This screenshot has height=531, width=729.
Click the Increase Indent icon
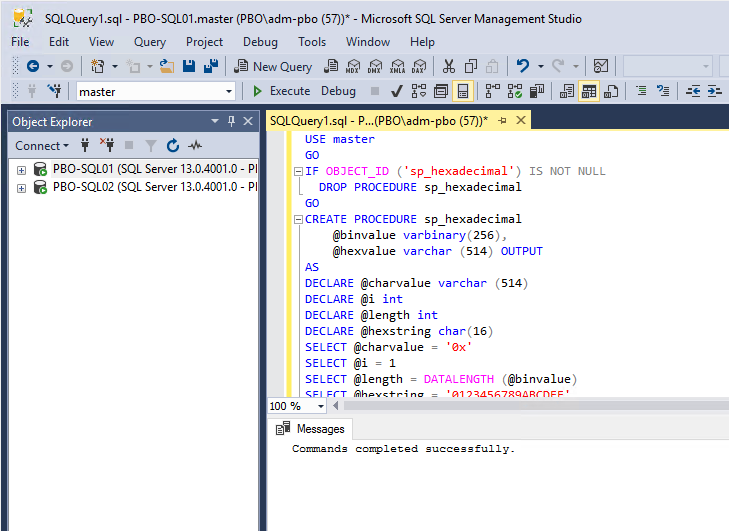pos(715,91)
